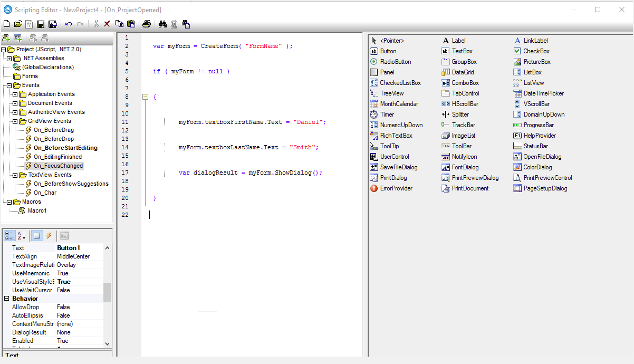The height and width of the screenshot is (364, 634).
Task: Open On_Char event handler
Action: click(45, 193)
